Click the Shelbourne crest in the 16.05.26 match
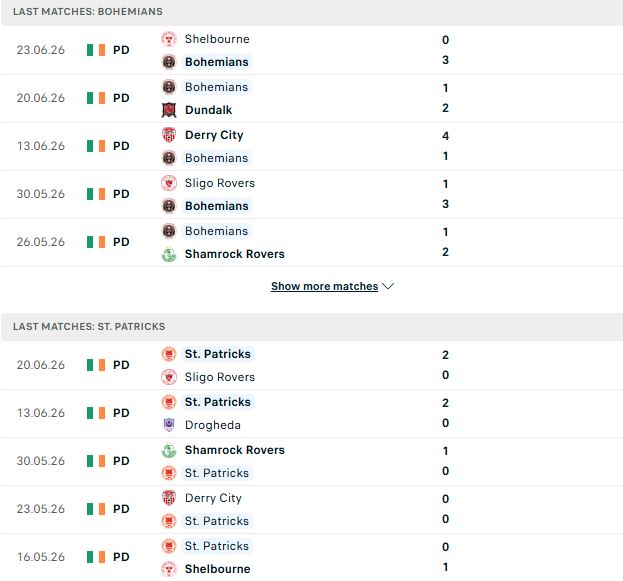This screenshot has width=623, height=581. pyautogui.click(x=169, y=569)
